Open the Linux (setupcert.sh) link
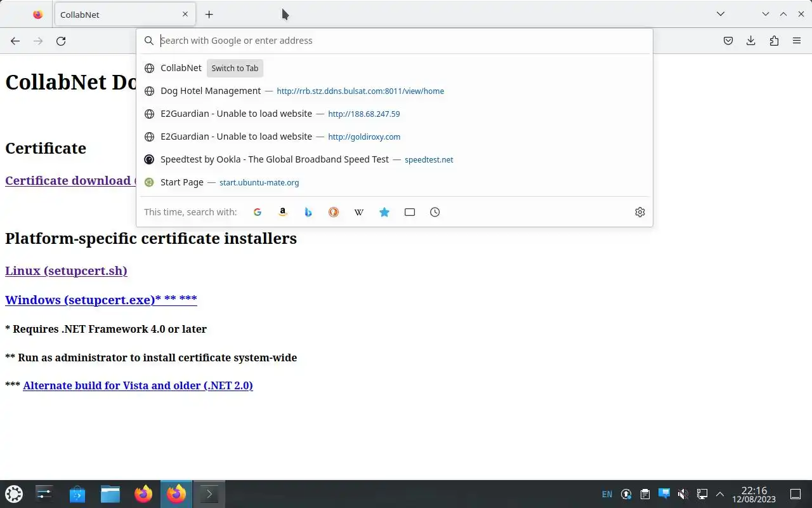This screenshot has height=508, width=812. tap(66, 271)
